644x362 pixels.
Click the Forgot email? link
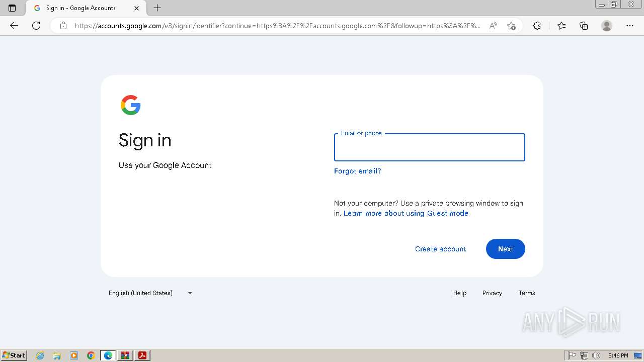[357, 171]
